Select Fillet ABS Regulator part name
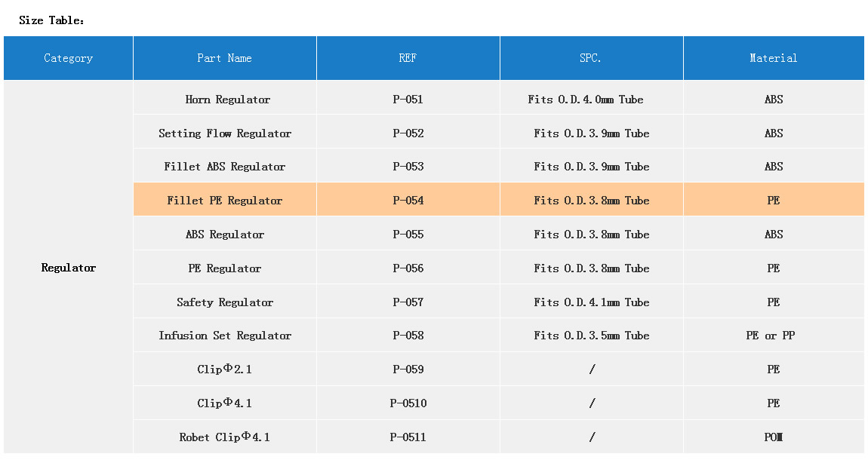The image size is (868, 460). [225, 167]
